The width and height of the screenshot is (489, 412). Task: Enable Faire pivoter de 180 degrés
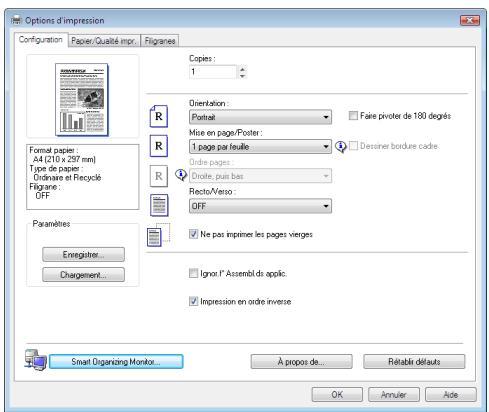(x=353, y=116)
